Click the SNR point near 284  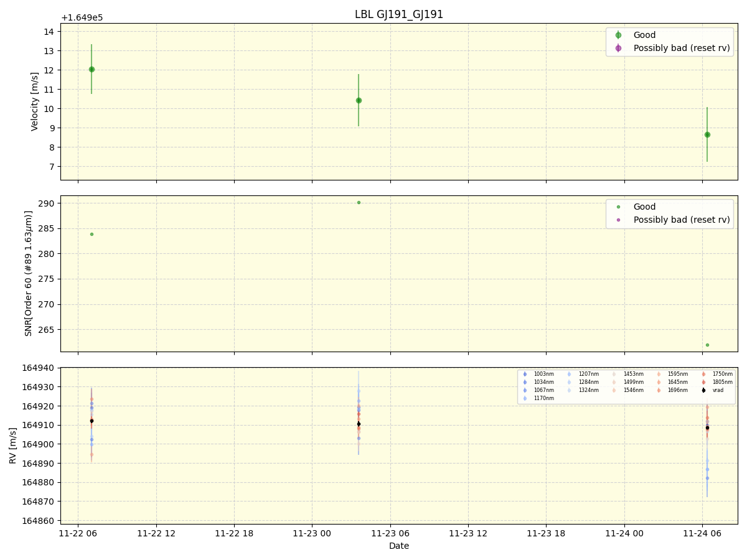(x=92, y=234)
